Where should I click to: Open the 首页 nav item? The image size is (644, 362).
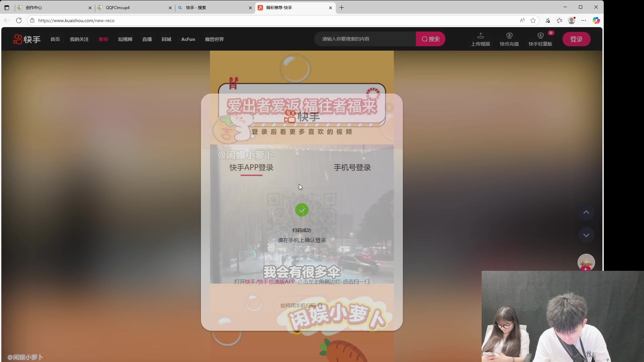55,39
